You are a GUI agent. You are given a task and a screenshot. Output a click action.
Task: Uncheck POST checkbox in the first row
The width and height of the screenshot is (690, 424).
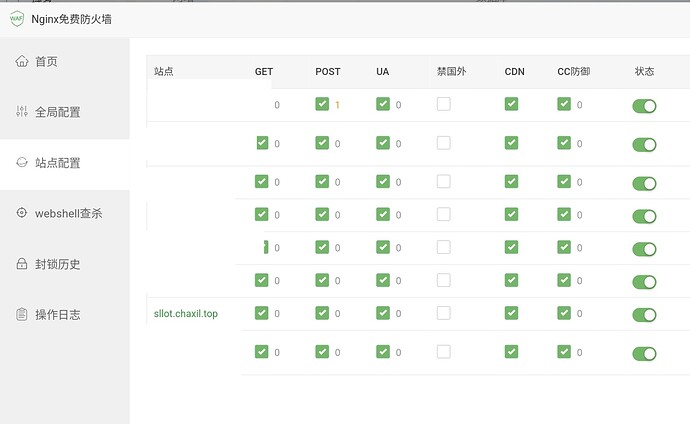click(322, 104)
